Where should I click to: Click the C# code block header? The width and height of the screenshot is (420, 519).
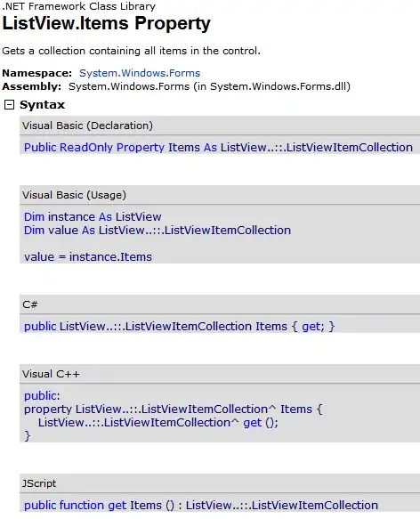[220, 304]
